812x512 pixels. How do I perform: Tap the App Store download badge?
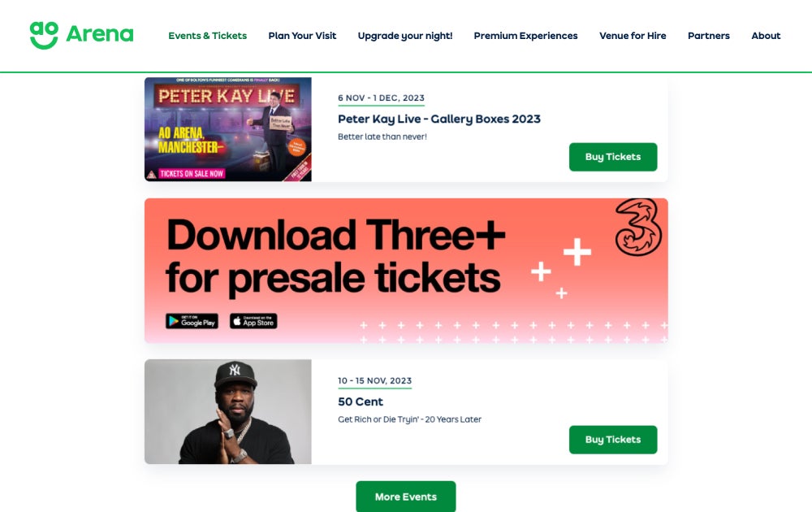(253, 321)
